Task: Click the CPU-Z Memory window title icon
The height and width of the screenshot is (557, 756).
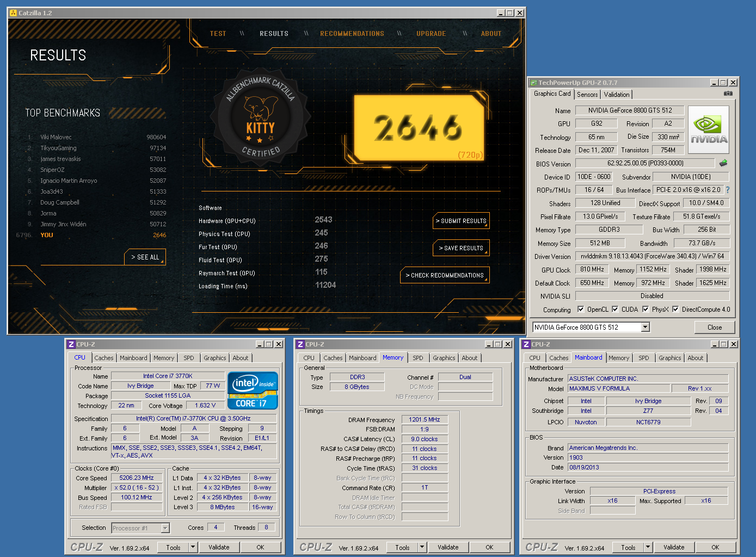Action: [300, 344]
